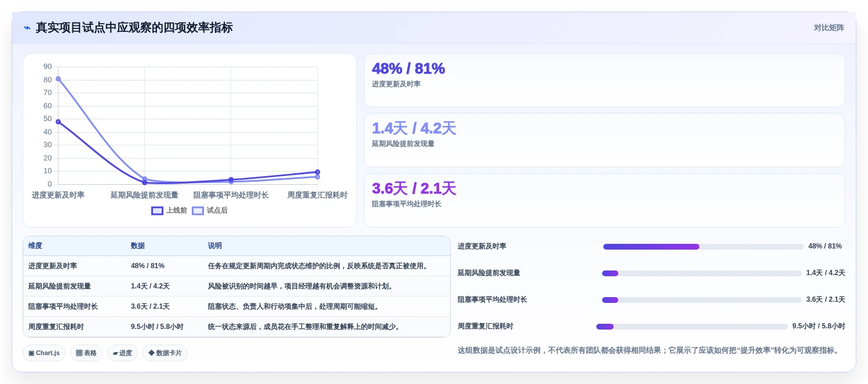Image resolution: width=868 pixels, height=384 pixels.
Task: Click the 周度重复汇报耗时 progress bar
Action: click(x=692, y=327)
